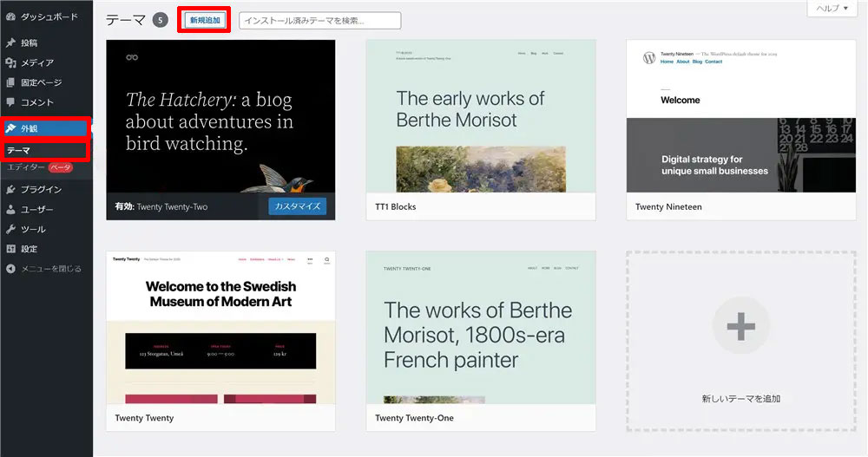
Task: Select the テーマ submenu item
Action: pos(19,151)
